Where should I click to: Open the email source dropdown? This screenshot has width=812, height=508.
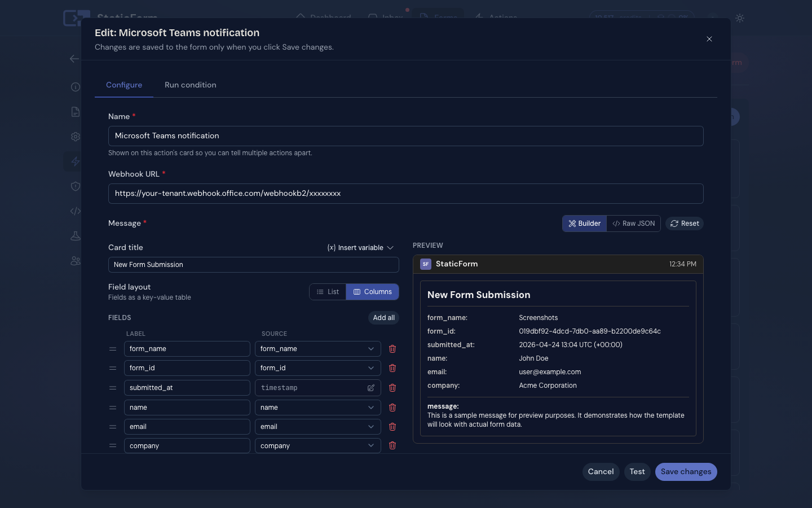(318, 427)
